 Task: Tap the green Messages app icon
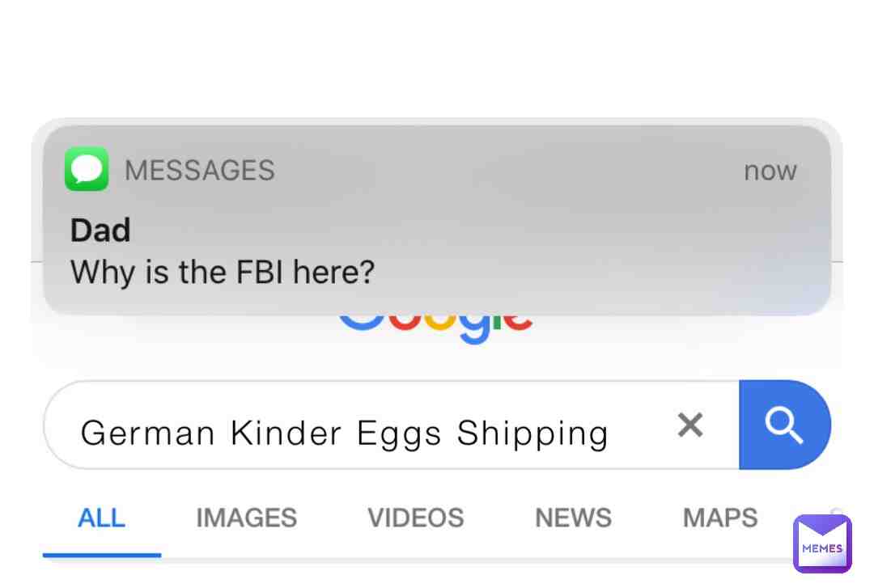coord(87,169)
